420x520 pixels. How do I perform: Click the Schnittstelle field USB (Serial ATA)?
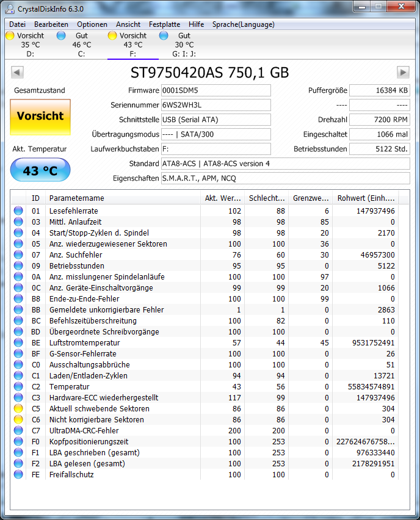pos(216,120)
